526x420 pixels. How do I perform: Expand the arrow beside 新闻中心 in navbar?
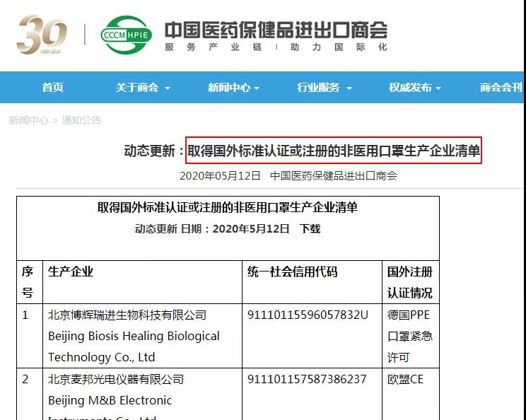coord(257,88)
